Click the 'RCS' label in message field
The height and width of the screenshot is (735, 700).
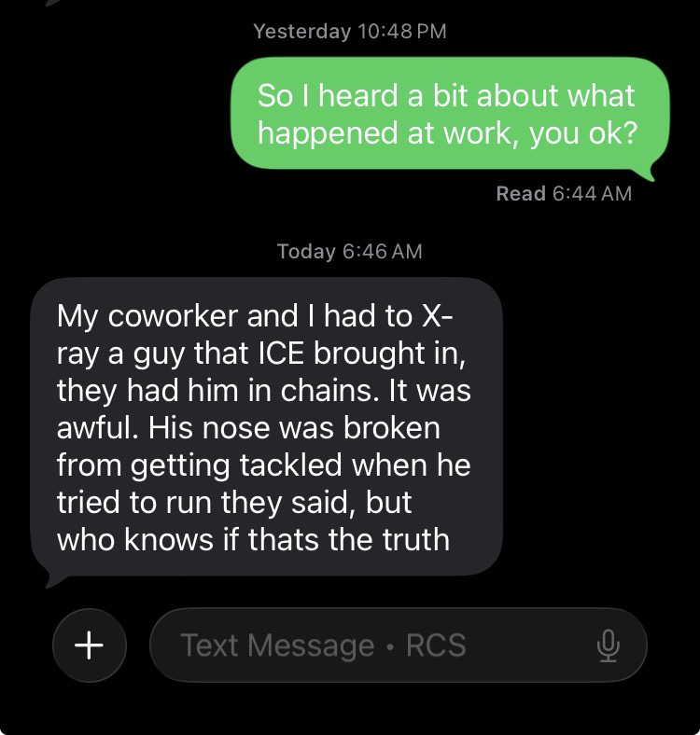click(436, 645)
